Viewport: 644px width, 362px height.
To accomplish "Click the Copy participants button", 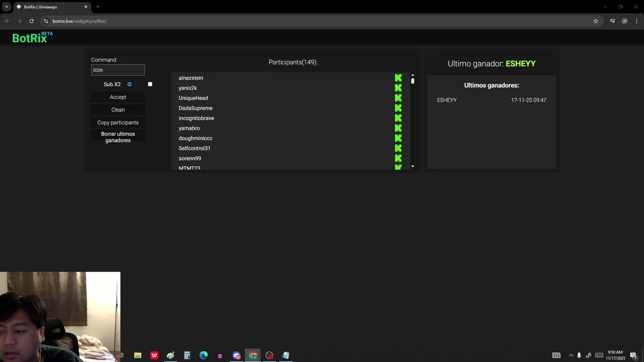I will [118, 123].
